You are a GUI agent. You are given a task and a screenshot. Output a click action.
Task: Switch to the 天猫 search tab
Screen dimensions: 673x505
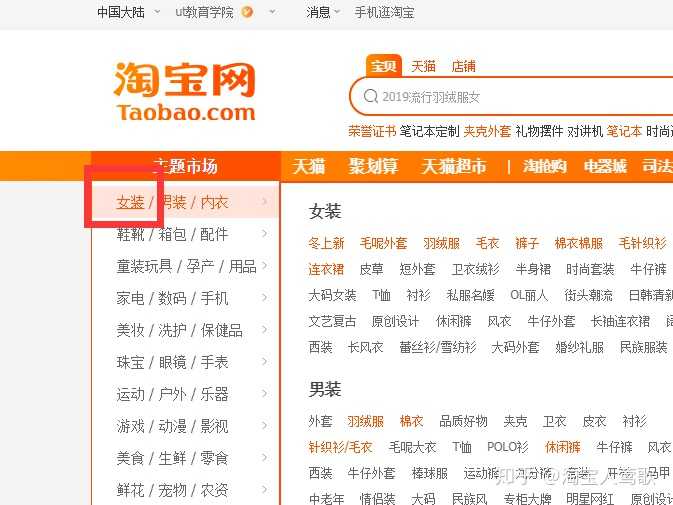click(x=423, y=66)
